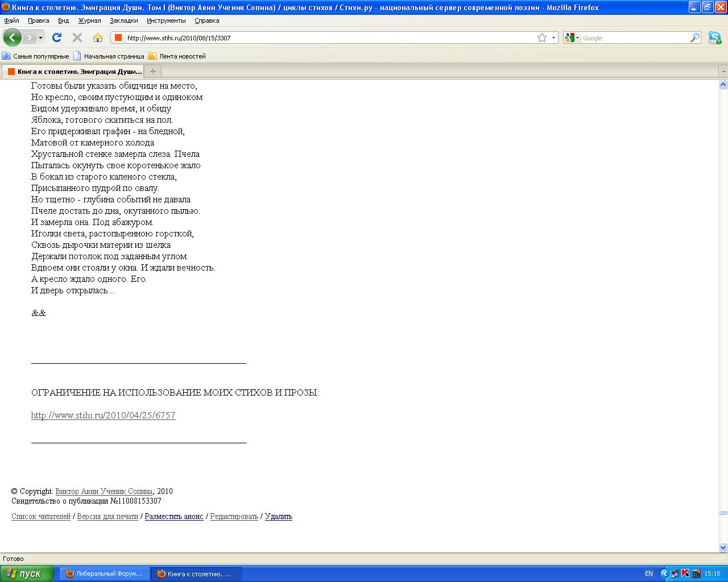Screen dimensions: 728x582
Task: Select the Книга к столетию taskbar button
Action: click(196, 574)
